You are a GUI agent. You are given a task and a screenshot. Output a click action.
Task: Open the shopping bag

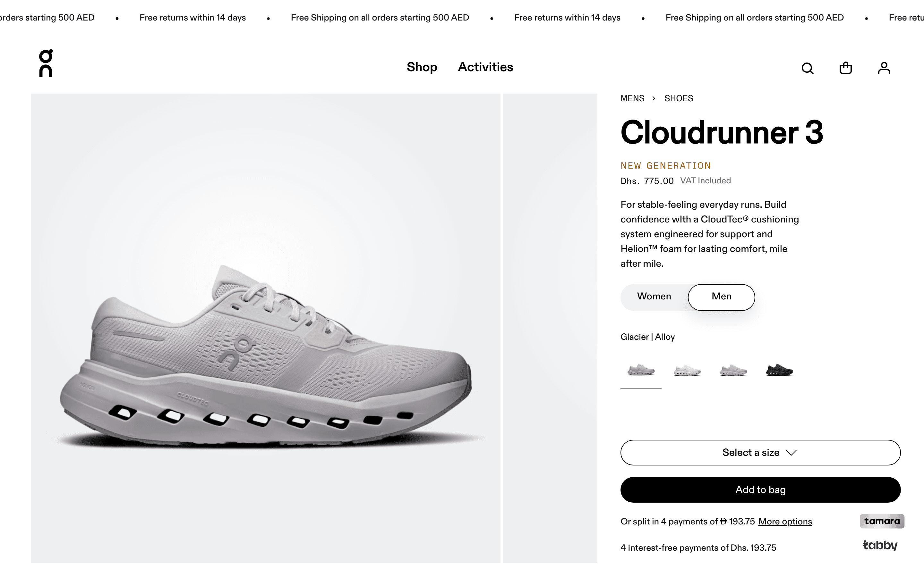(x=846, y=68)
